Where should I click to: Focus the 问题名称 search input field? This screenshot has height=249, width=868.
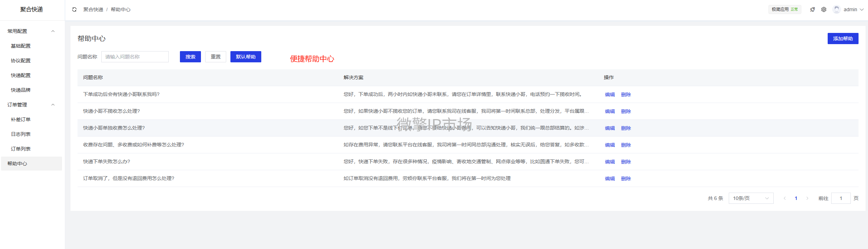135,57
